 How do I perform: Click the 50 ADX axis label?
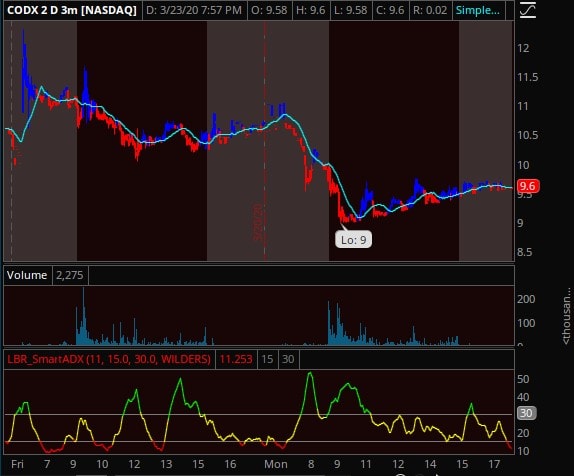click(x=523, y=379)
